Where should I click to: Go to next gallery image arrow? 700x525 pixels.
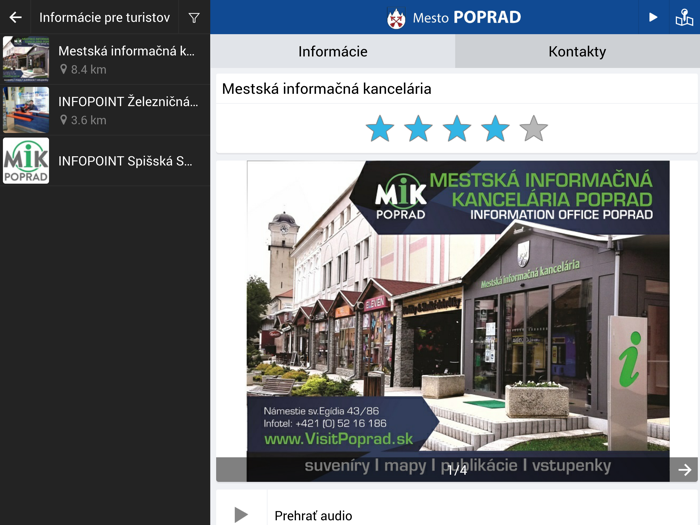pos(684,470)
